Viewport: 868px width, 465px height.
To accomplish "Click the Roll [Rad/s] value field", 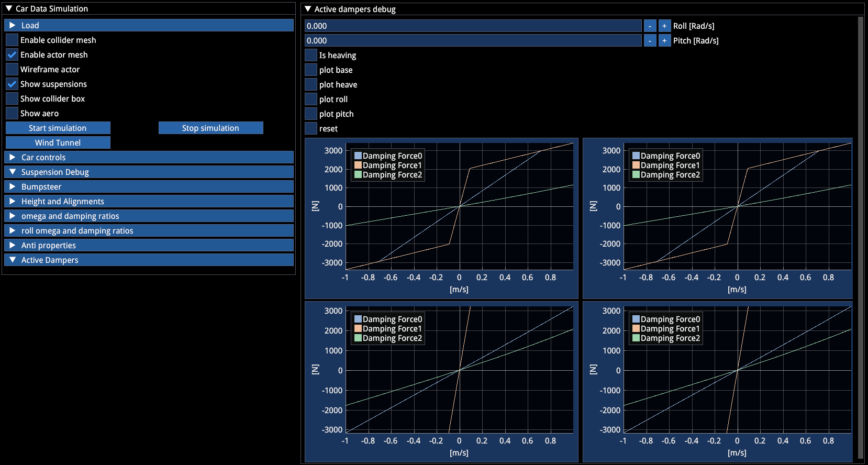I will point(473,26).
